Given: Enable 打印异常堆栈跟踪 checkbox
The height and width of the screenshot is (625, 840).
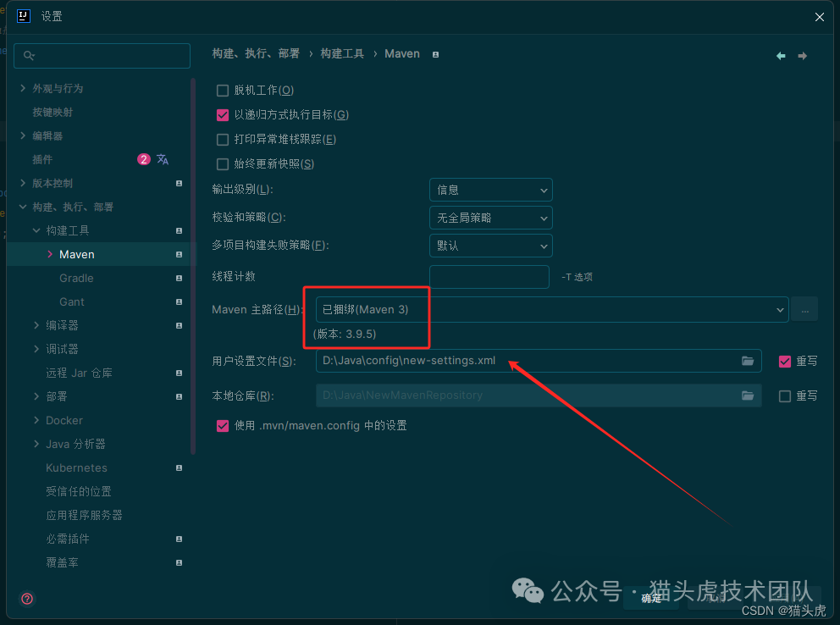Looking at the screenshot, I should (223, 139).
